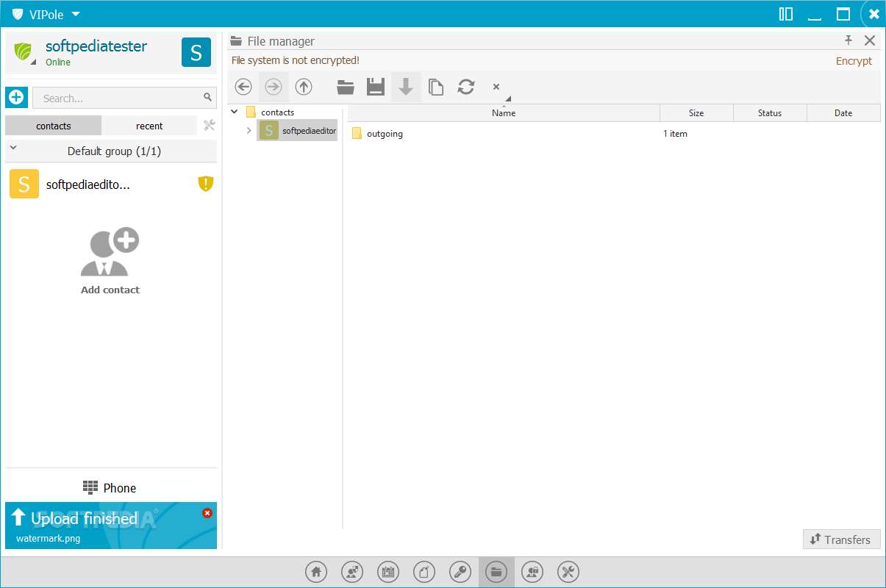Dismiss the Upload finished notification

[207, 513]
